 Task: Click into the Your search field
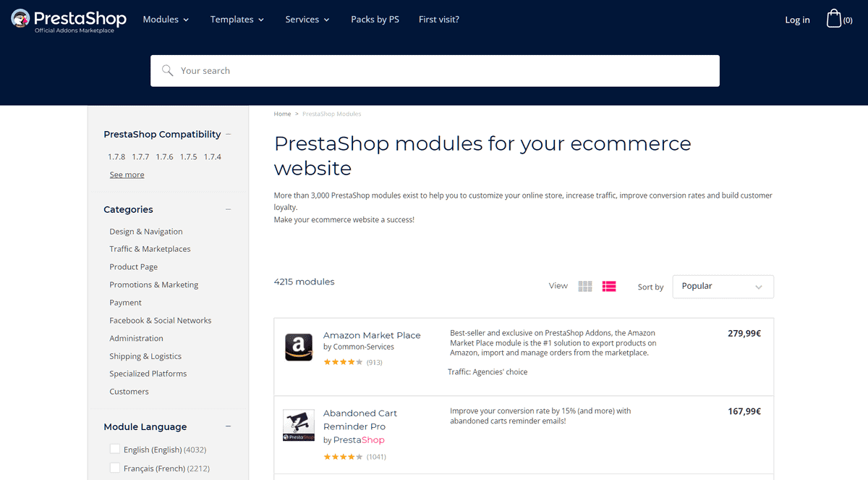click(441, 70)
